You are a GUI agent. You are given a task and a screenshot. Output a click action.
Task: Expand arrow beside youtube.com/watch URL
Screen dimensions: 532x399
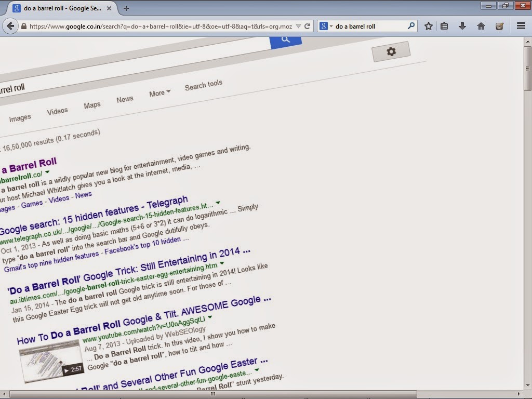coord(210,317)
